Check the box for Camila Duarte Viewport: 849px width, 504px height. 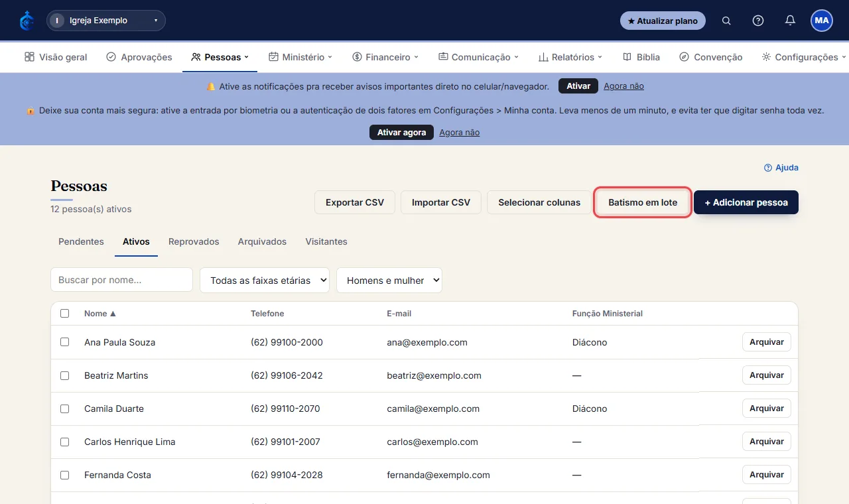[64, 409]
